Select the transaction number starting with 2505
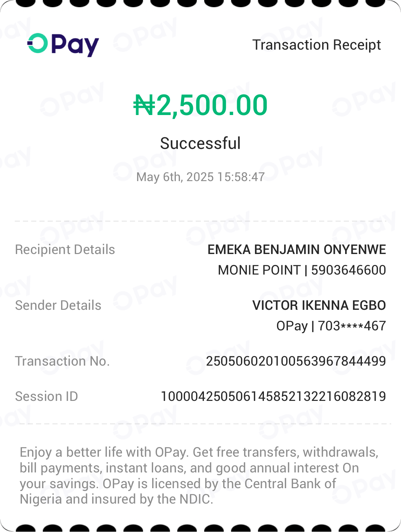The height and width of the screenshot is (532, 401). (x=296, y=361)
